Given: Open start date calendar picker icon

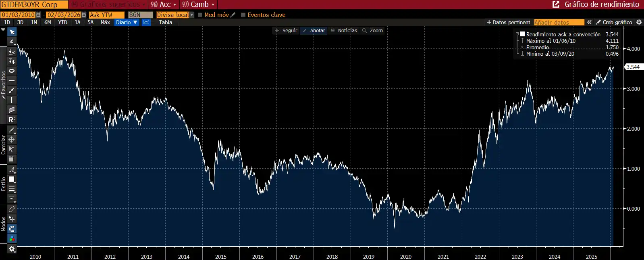Looking at the screenshot, I should coord(38,15).
